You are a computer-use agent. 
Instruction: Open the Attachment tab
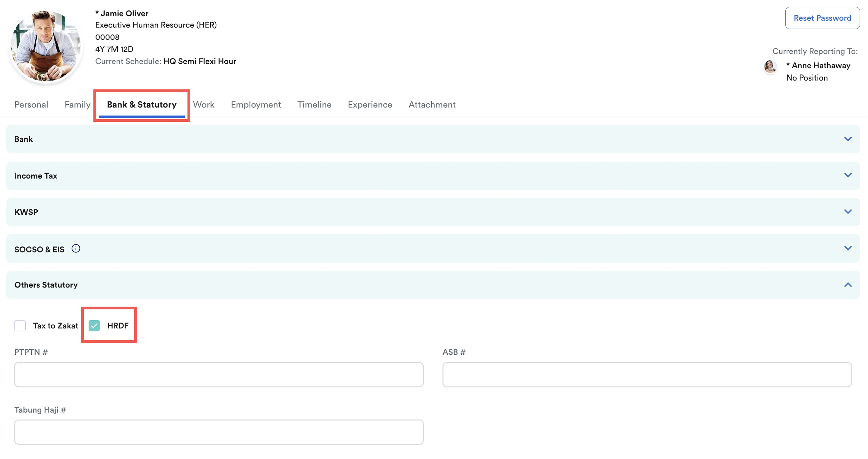pyautogui.click(x=432, y=104)
